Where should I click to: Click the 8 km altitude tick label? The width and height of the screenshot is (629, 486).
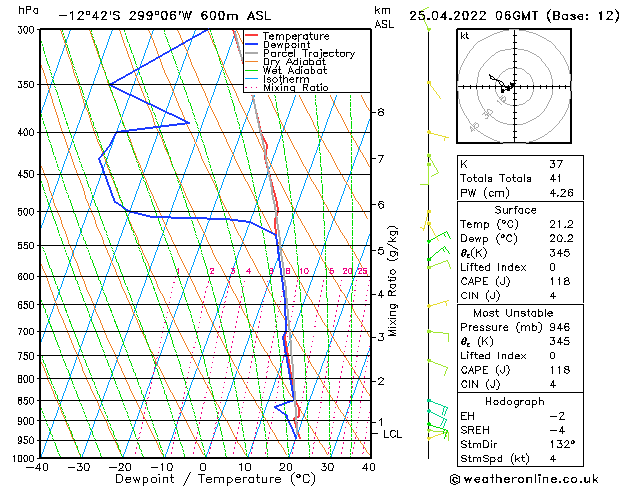coord(380,112)
